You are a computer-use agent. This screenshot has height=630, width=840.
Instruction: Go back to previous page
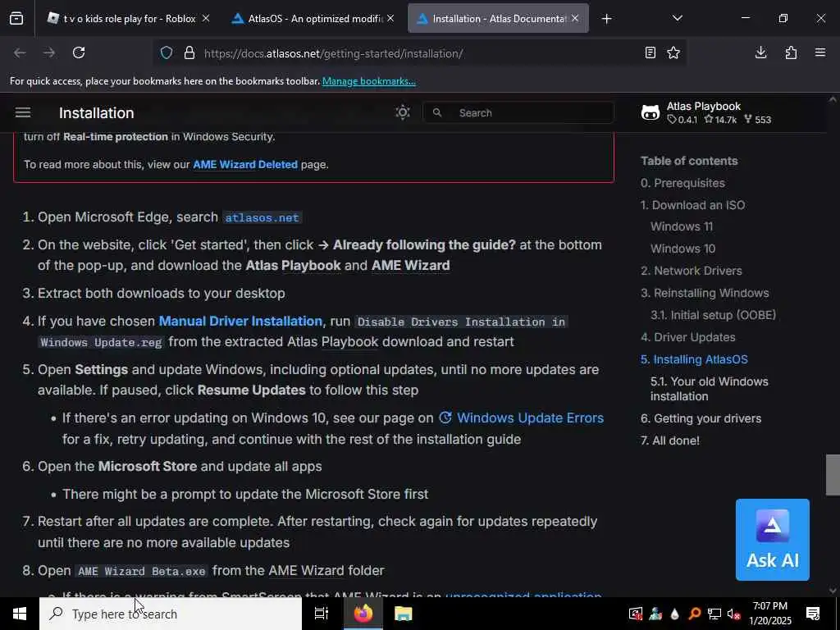pyautogui.click(x=20, y=53)
